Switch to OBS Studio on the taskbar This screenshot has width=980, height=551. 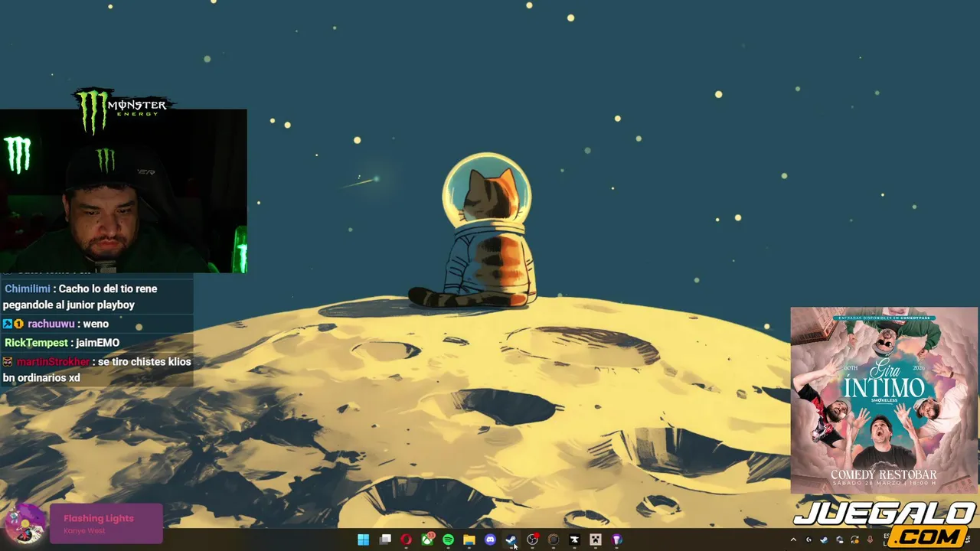click(532, 540)
